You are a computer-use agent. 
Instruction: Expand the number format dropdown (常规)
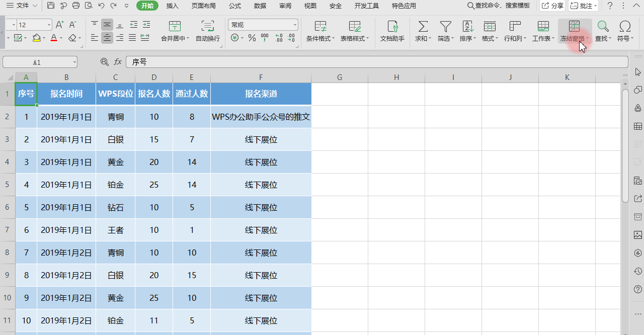click(x=295, y=25)
